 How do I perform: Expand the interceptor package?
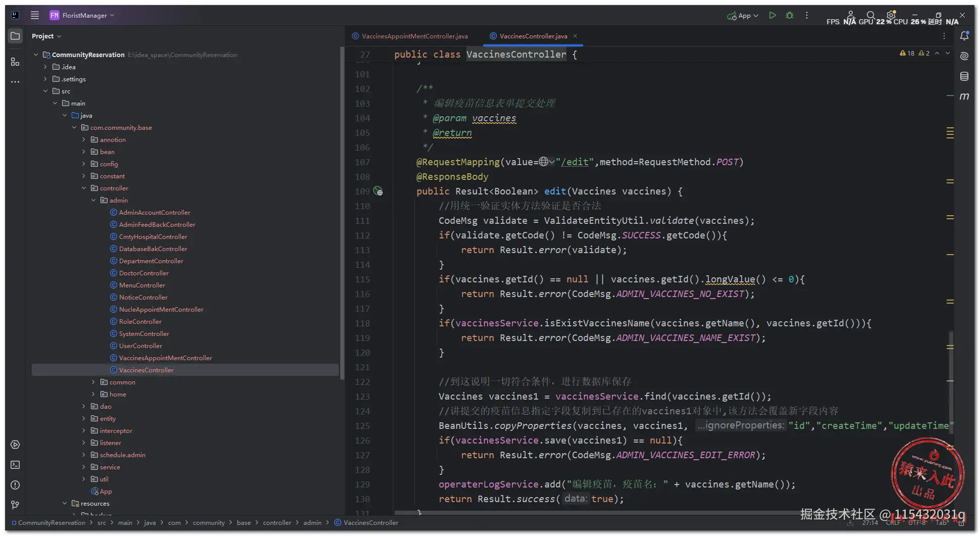coord(84,430)
